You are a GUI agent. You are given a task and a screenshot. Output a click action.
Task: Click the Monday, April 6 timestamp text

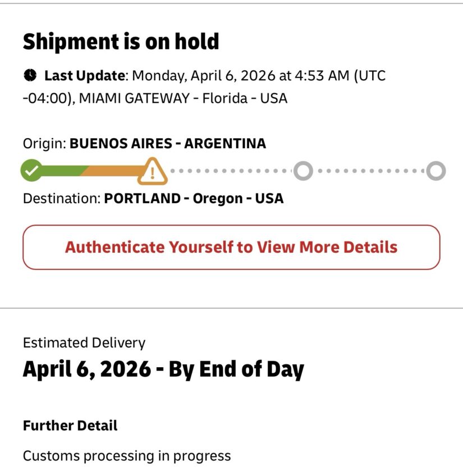pos(241,75)
